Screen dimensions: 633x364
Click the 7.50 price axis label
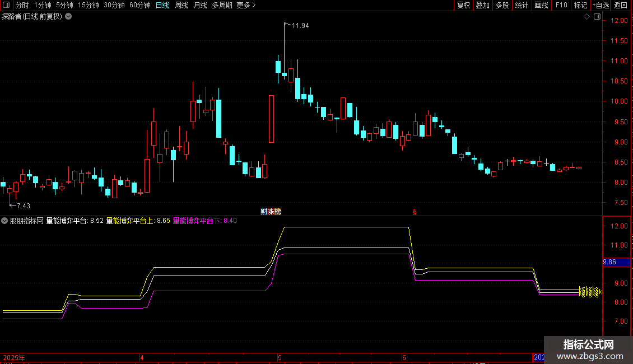621,203
